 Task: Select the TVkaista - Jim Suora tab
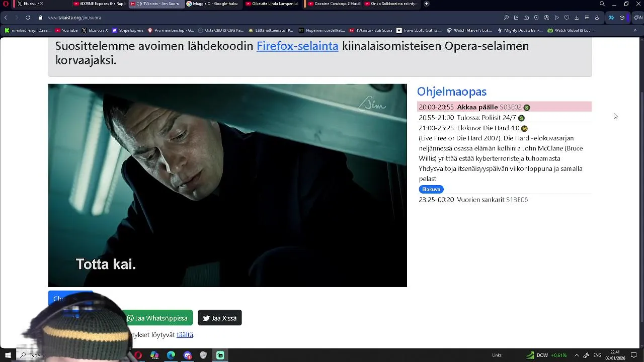(156, 4)
